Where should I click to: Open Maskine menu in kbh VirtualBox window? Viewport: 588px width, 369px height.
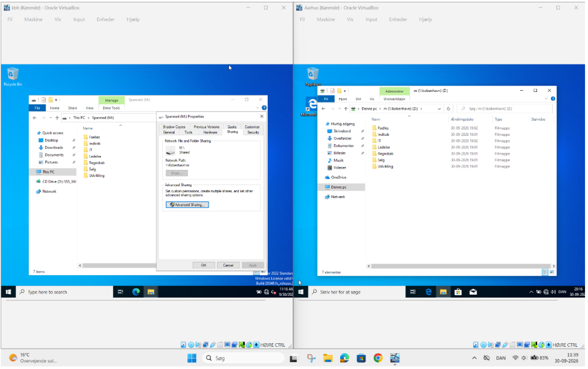point(33,19)
